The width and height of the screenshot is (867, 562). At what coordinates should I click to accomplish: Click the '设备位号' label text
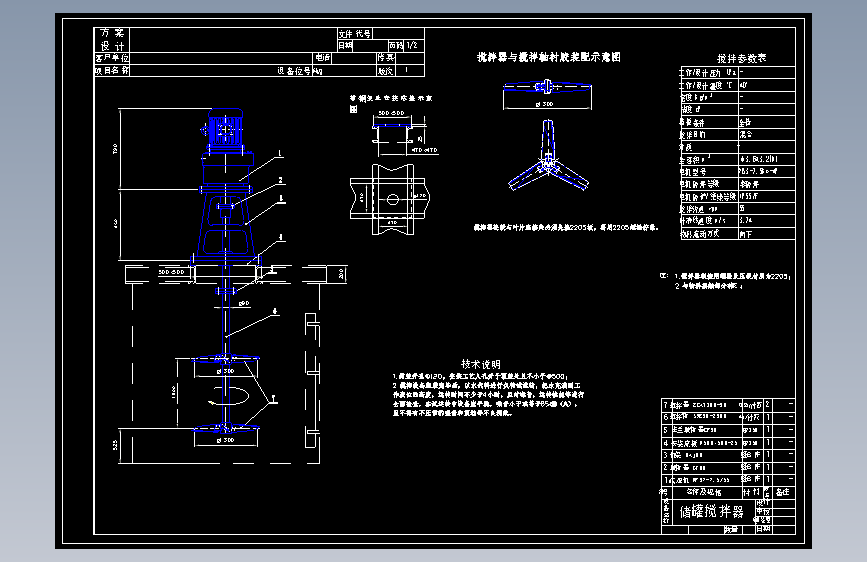(294, 71)
